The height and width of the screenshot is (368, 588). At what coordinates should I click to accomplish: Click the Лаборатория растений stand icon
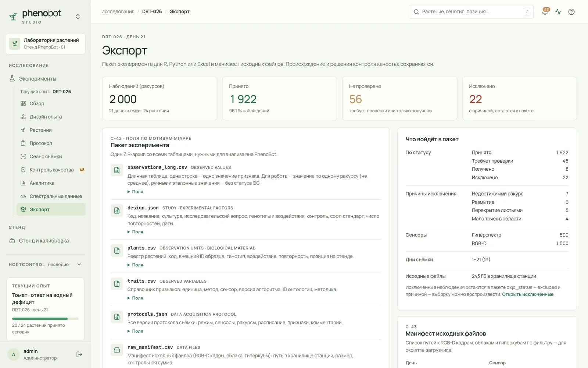click(15, 44)
